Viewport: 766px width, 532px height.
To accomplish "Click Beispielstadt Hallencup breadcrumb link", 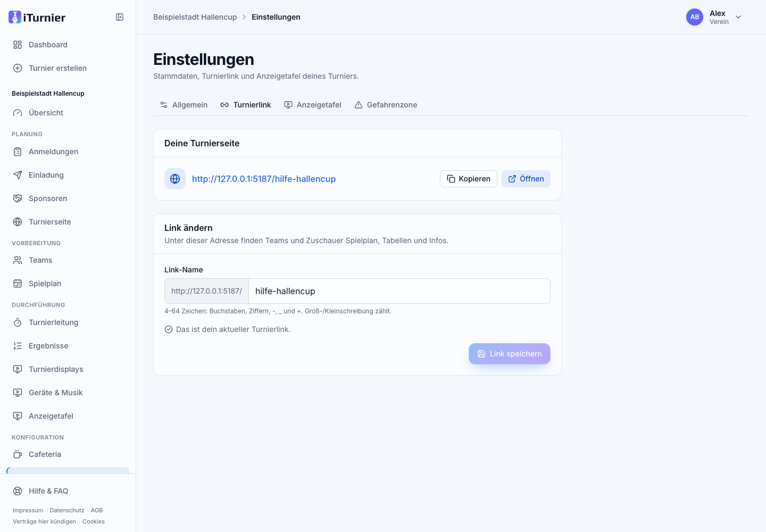I will click(x=195, y=17).
